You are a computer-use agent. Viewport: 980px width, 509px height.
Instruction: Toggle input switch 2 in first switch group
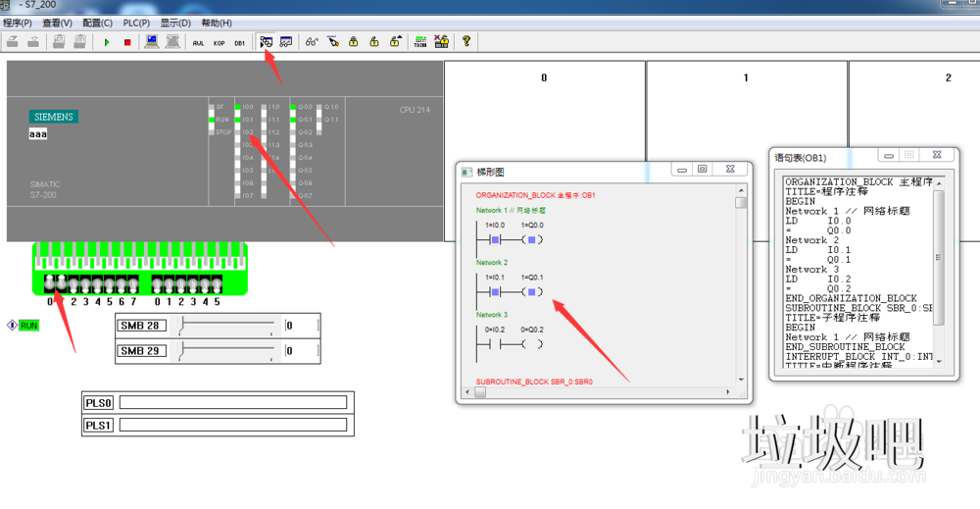pyautogui.click(x=73, y=284)
